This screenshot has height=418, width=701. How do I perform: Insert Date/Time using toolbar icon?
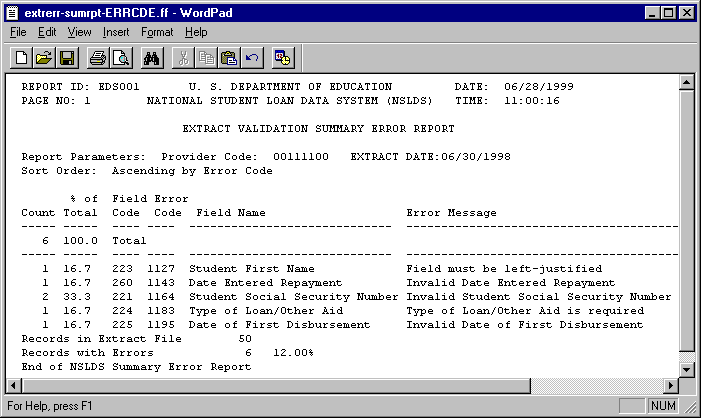[283, 58]
